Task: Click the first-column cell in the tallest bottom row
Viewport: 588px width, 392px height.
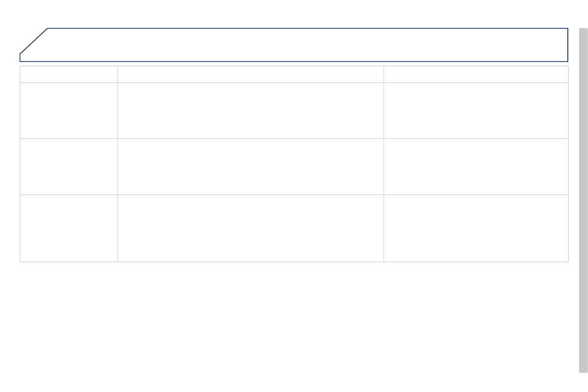Action: click(69, 228)
